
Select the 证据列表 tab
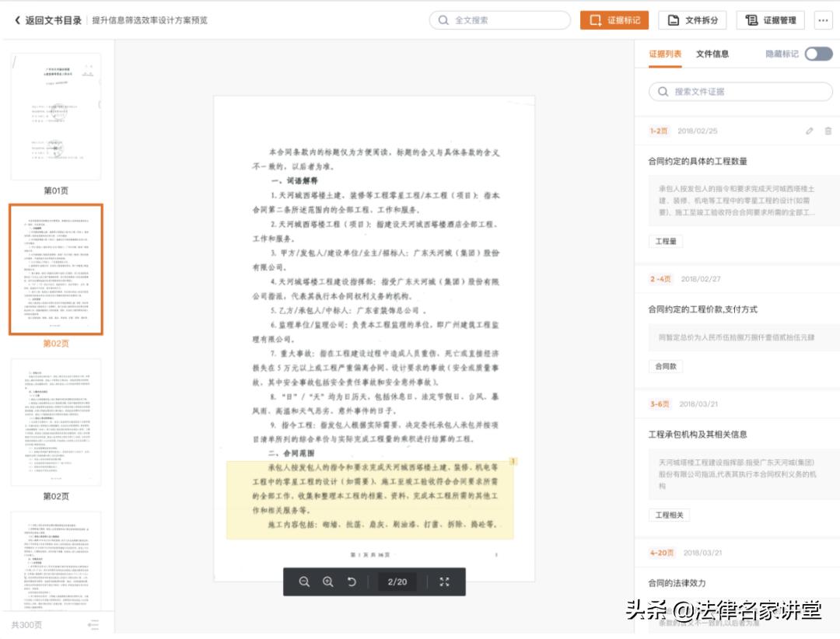point(667,54)
